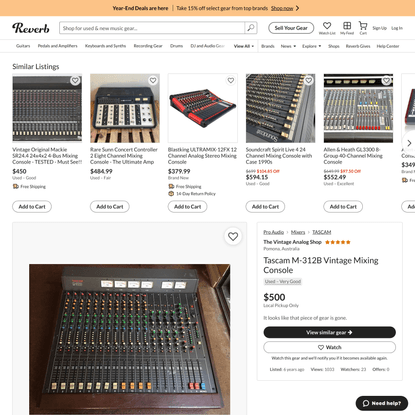Add the Soundcraft Spirit Live to cart

[265, 207]
